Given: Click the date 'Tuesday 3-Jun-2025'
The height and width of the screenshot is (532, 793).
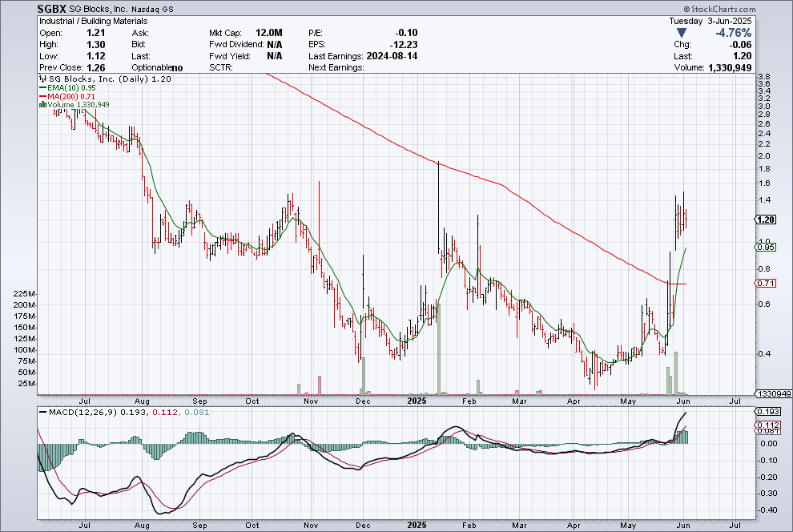Looking at the screenshot, I should tap(710, 22).
